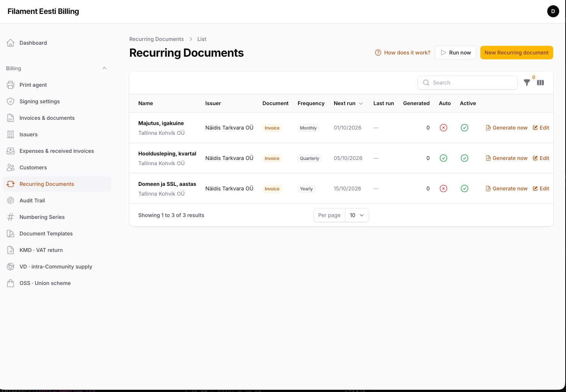Edit the Majutus, igakuine document
566x392 pixels.
[541, 128]
